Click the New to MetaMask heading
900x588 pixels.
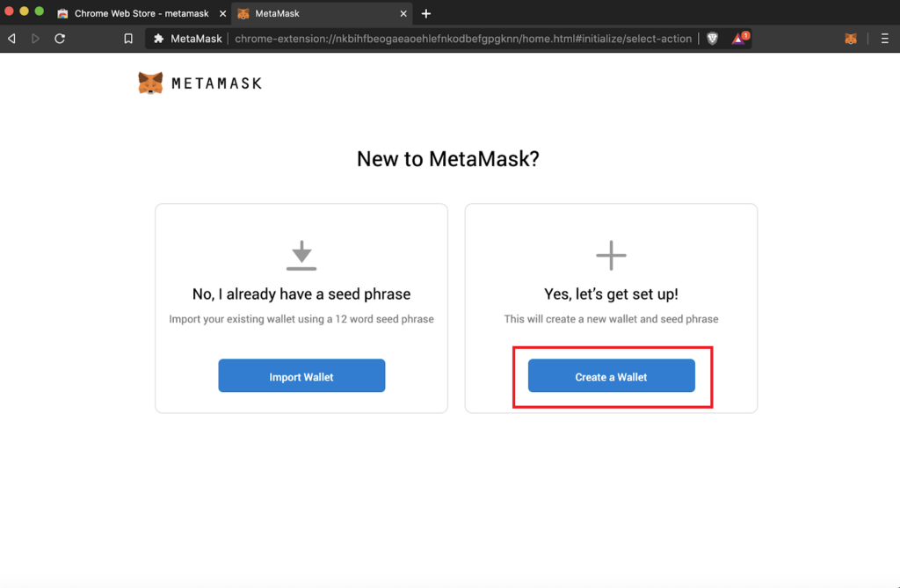point(449,159)
